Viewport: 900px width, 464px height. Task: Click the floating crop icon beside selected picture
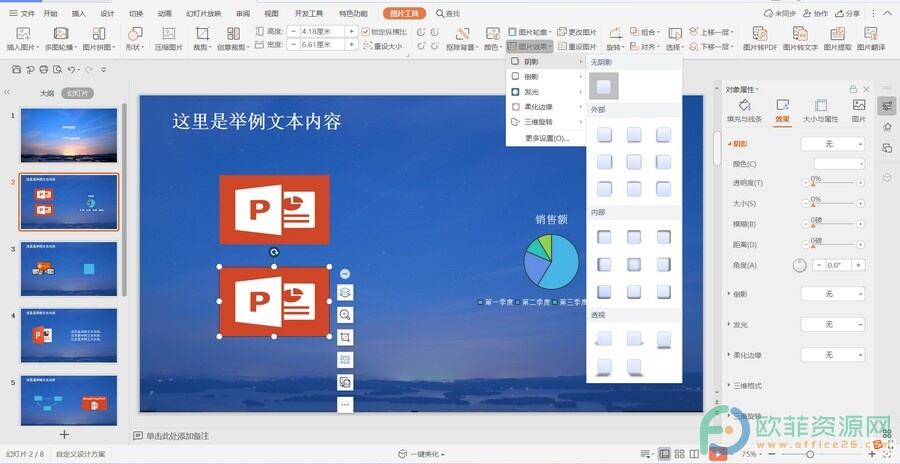(x=345, y=337)
